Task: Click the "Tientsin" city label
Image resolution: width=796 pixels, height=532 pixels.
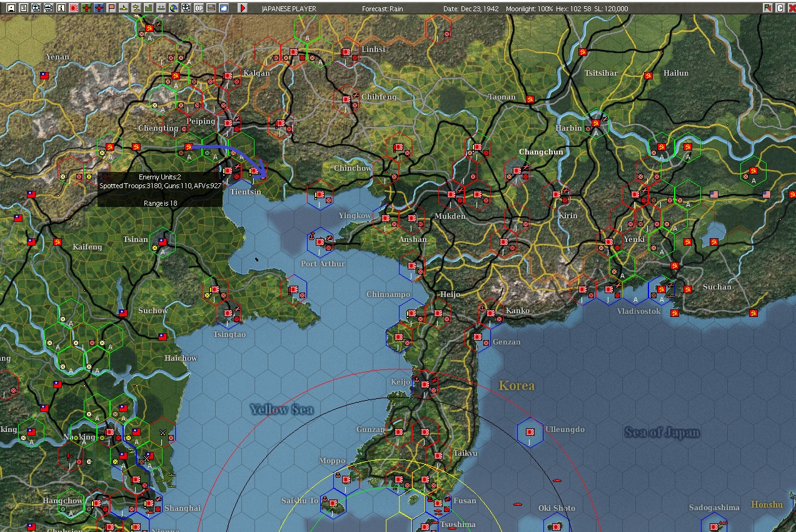Action: [x=246, y=192]
